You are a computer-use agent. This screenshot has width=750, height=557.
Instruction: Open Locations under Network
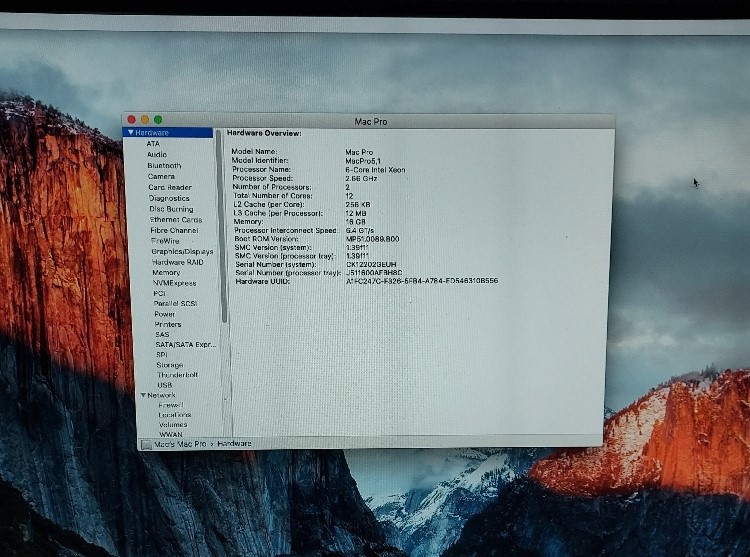tap(175, 415)
